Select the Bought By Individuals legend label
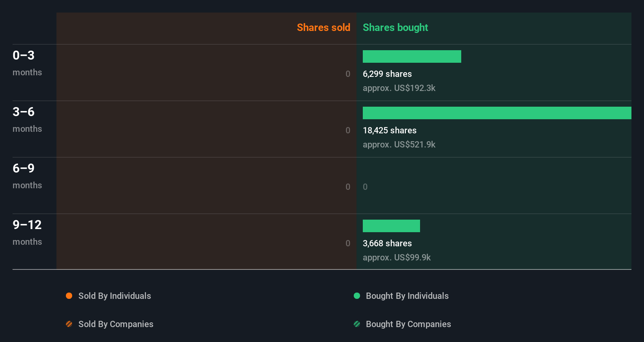The height and width of the screenshot is (342, 644). (407, 296)
